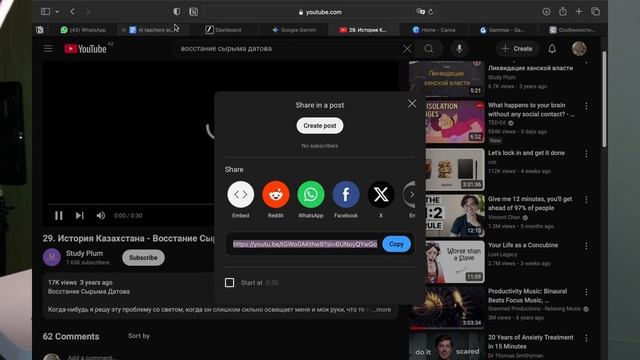Click the YouTube search input field
The height and width of the screenshot is (360, 640).
coord(289,49)
